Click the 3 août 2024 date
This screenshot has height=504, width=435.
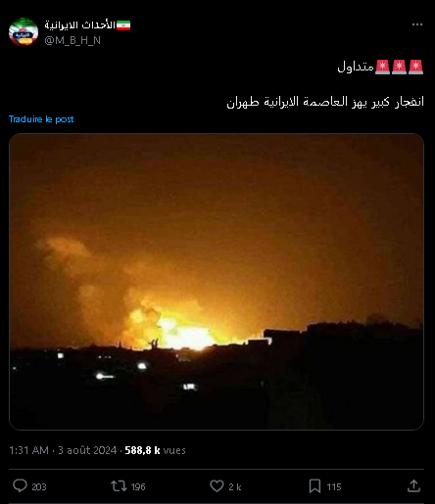click(87, 450)
